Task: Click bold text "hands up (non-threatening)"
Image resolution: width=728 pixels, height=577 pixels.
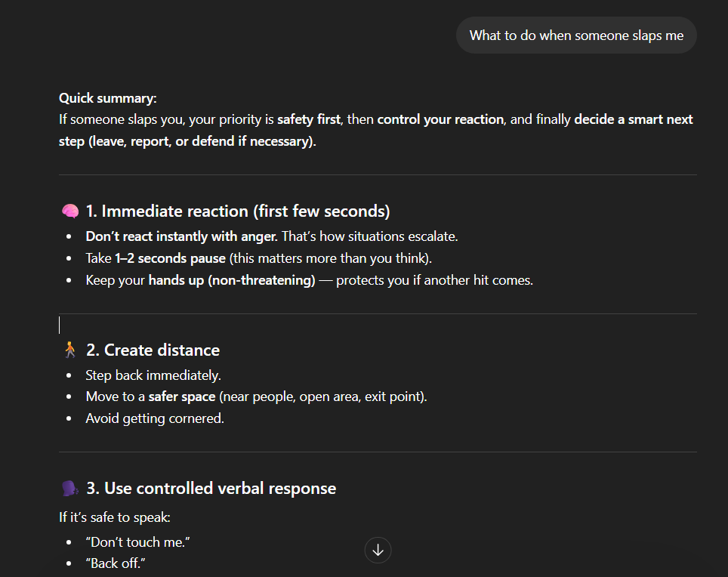Action: (x=232, y=280)
